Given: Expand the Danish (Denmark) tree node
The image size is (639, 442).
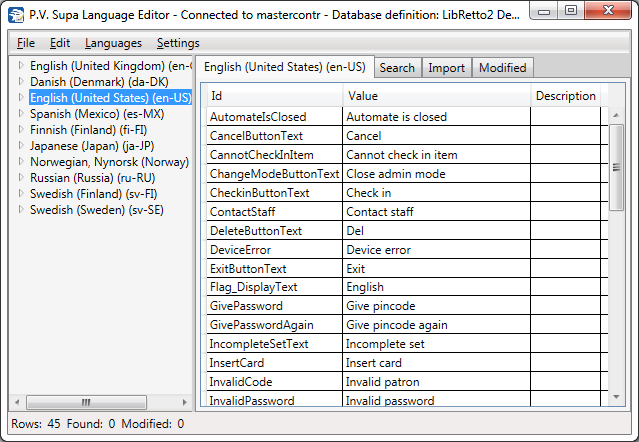Looking at the screenshot, I should click(22, 82).
